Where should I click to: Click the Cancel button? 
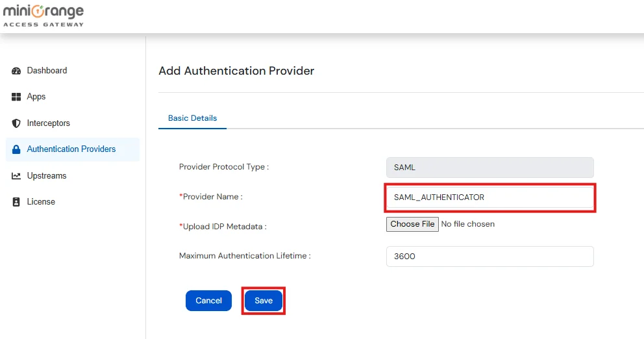click(x=208, y=301)
